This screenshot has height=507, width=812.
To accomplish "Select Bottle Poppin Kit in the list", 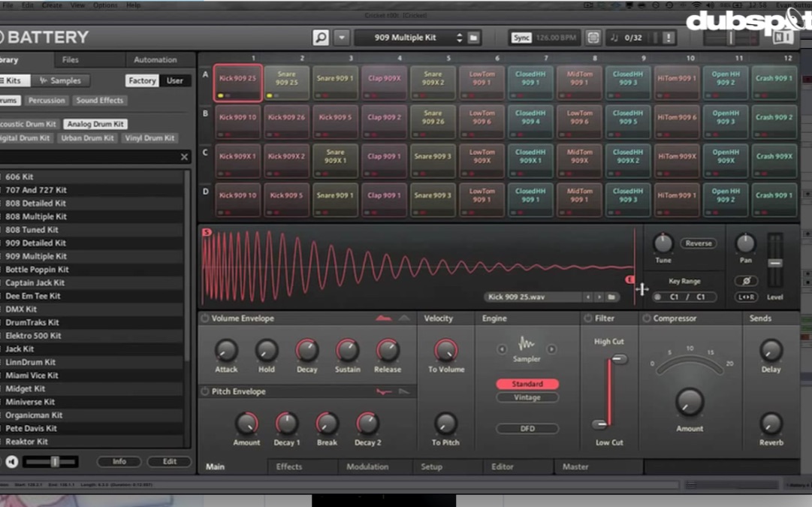I will [92, 270].
